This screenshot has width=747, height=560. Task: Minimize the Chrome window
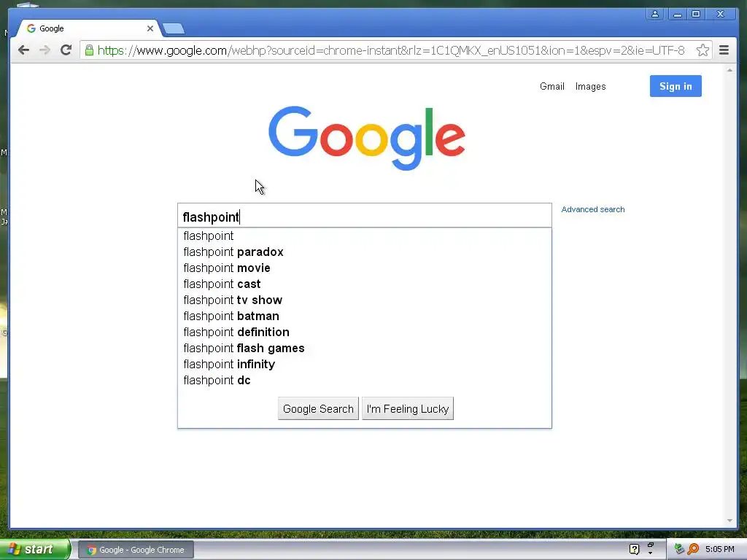(677, 15)
